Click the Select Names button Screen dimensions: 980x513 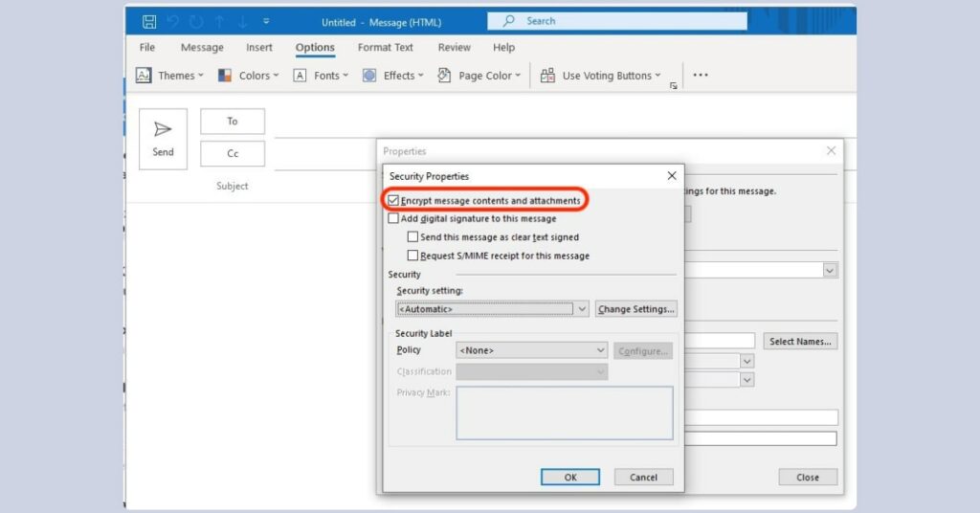[x=800, y=342]
